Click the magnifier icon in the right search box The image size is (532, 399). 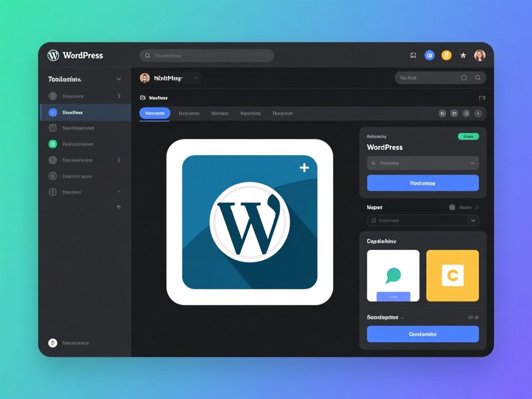(478, 78)
